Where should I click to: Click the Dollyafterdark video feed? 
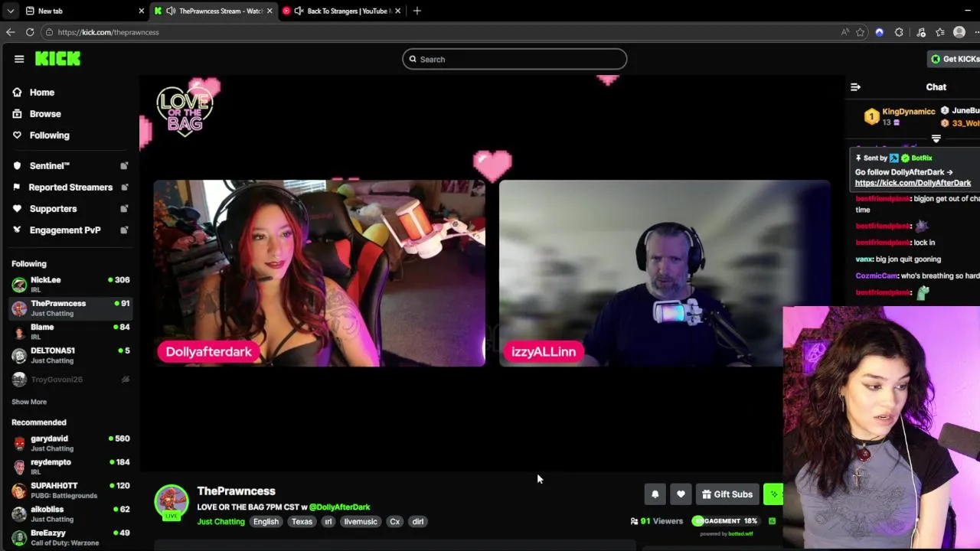pyautogui.click(x=319, y=273)
